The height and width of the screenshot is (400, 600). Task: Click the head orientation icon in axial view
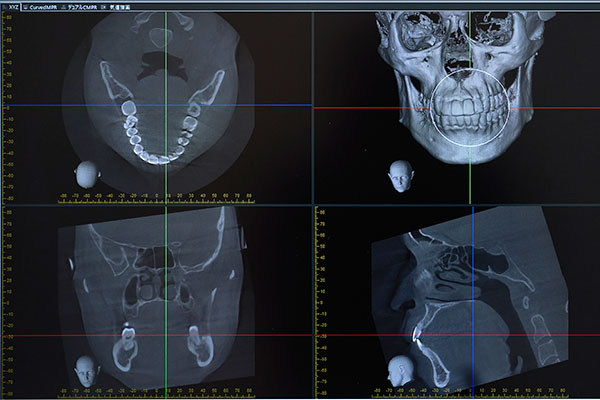point(88,172)
